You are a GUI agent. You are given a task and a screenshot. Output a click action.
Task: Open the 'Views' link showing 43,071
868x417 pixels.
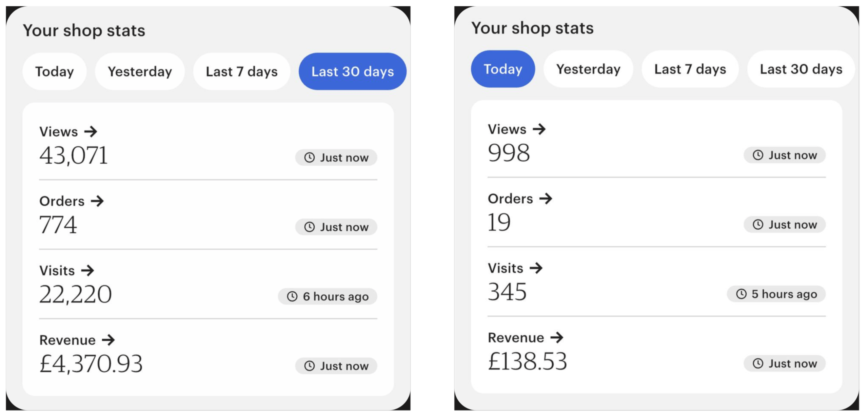pos(59,131)
